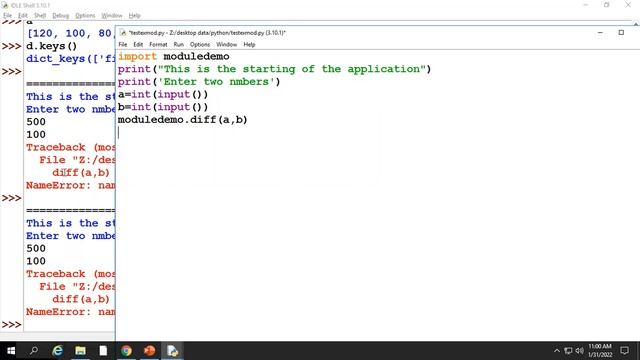Minimize the IDLE Shell window

tap(586, 5)
